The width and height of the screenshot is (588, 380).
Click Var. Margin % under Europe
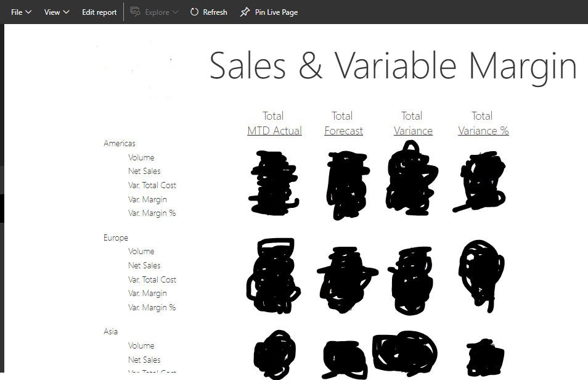click(x=152, y=308)
